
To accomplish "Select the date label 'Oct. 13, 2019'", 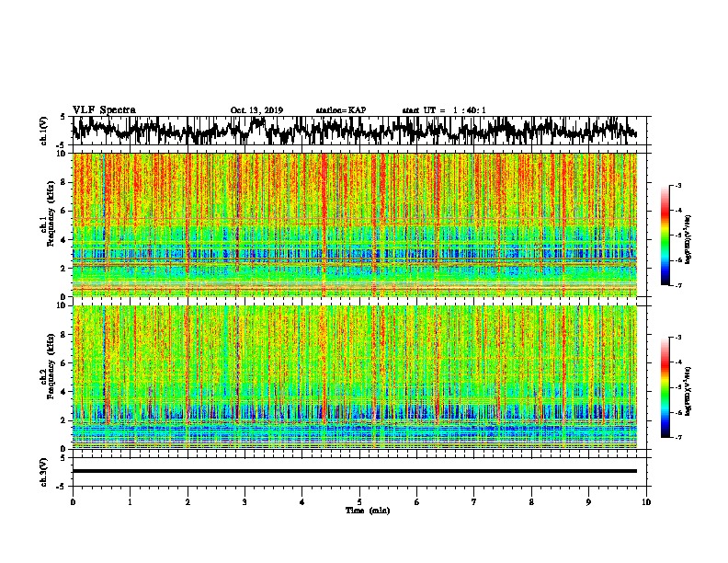I will click(256, 110).
